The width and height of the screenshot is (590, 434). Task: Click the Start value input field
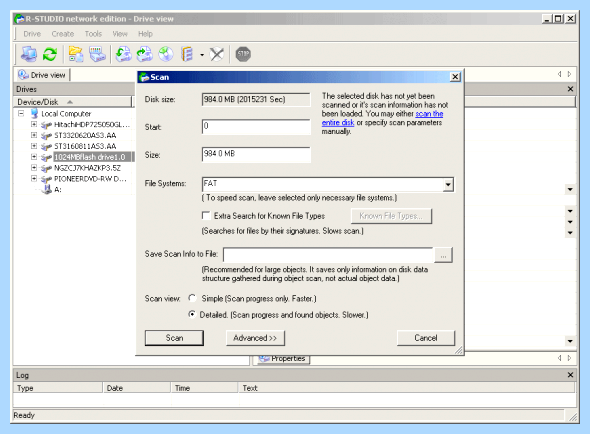tap(256, 127)
